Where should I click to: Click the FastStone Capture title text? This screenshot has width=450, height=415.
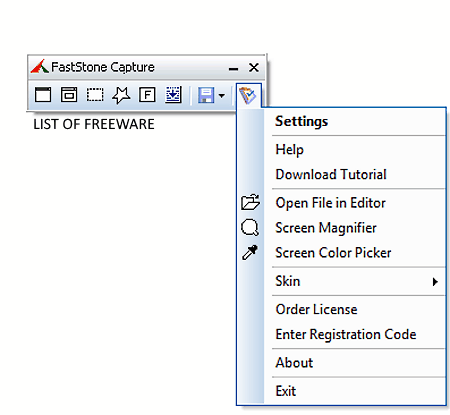click(103, 67)
